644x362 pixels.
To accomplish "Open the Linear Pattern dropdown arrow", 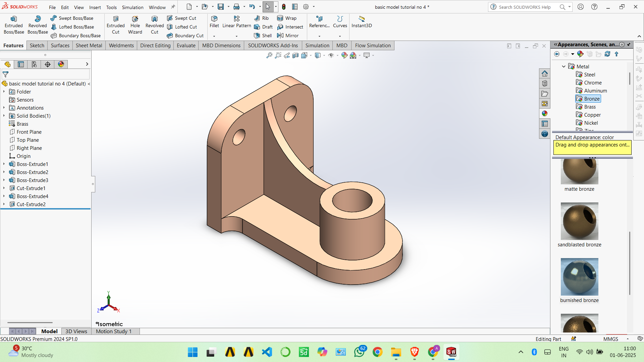I will pyautogui.click(x=236, y=36).
